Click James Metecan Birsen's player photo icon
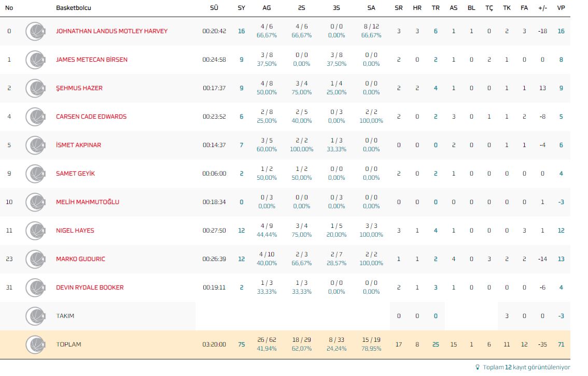Image resolution: width=588 pixels, height=376 pixels. click(35, 60)
